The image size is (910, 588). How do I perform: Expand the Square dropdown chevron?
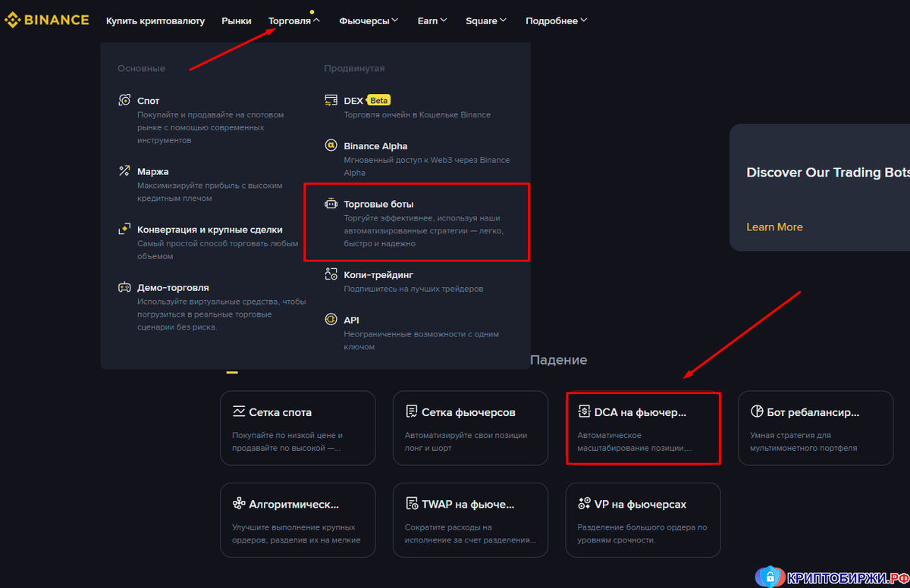point(504,21)
